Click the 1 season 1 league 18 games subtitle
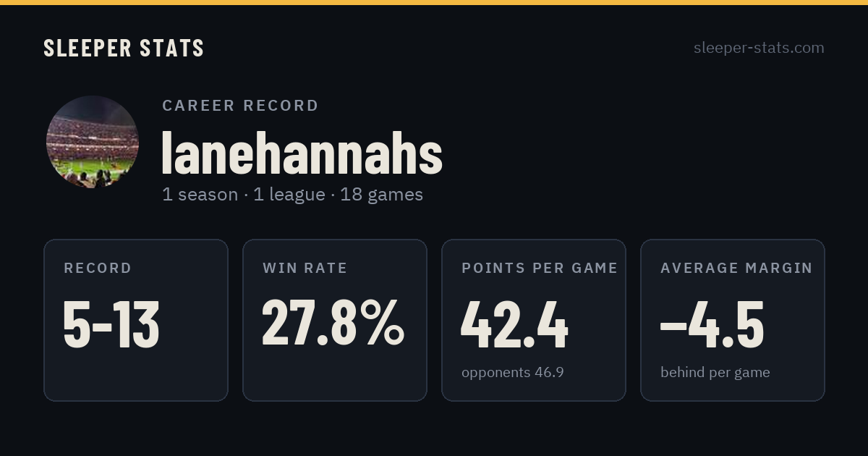868x456 pixels. [292, 195]
